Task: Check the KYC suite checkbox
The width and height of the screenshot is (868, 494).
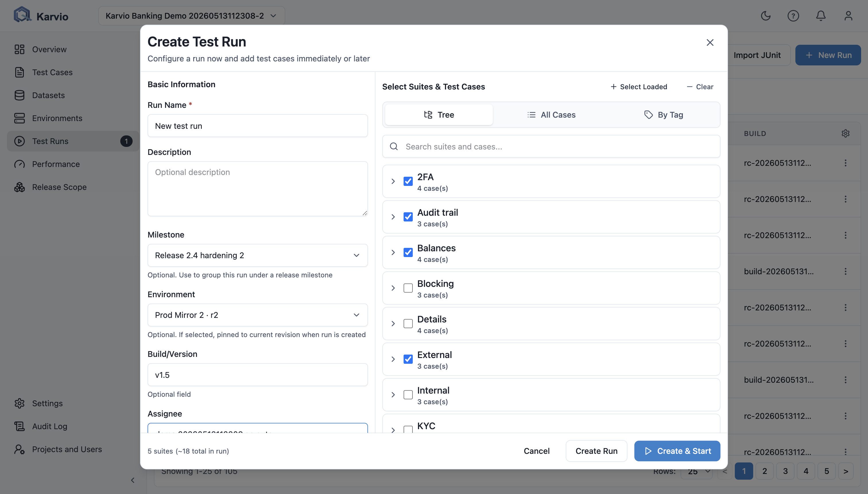Action: pos(408,429)
